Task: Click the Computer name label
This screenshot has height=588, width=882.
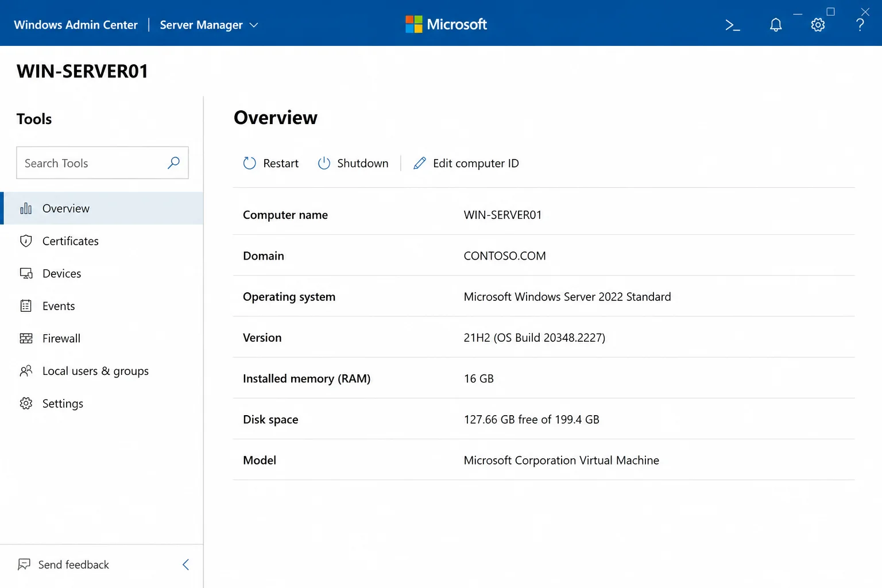Action: click(x=285, y=215)
